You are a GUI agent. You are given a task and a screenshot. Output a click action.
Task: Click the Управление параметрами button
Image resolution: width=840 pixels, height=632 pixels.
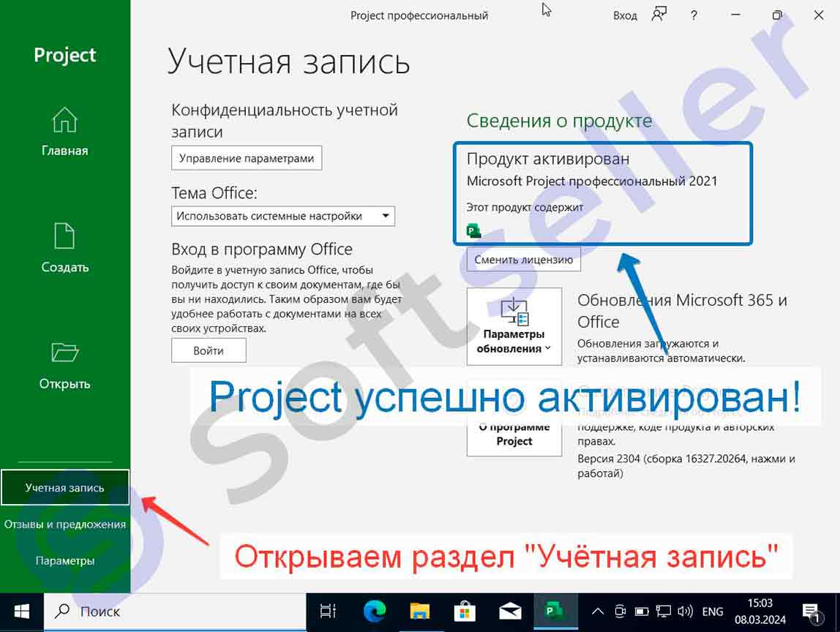pos(247,158)
